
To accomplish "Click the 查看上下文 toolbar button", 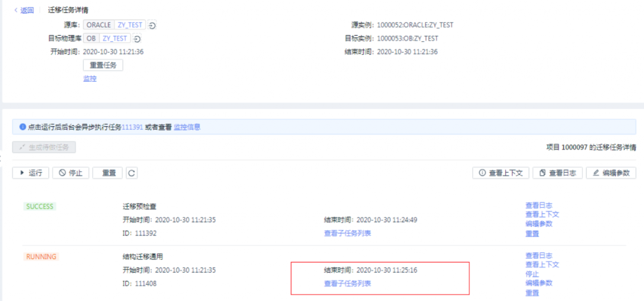I will tap(501, 173).
